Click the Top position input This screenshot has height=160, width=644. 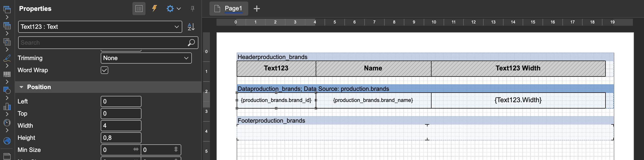coord(121,114)
